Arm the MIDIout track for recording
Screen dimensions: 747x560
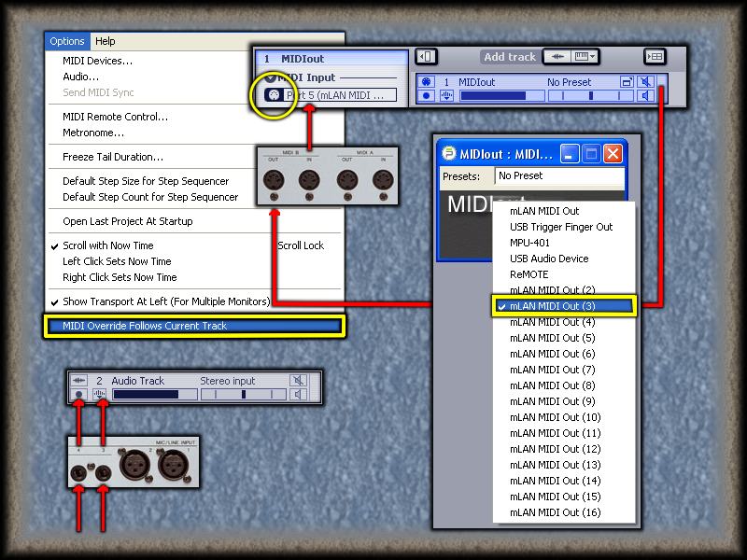pyautogui.click(x=426, y=96)
